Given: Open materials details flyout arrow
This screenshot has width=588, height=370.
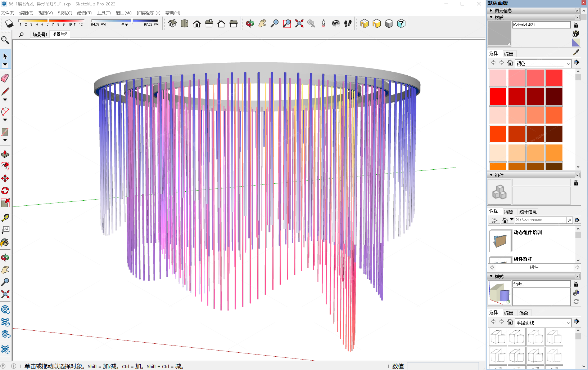Looking at the screenshot, I should pyautogui.click(x=577, y=63).
